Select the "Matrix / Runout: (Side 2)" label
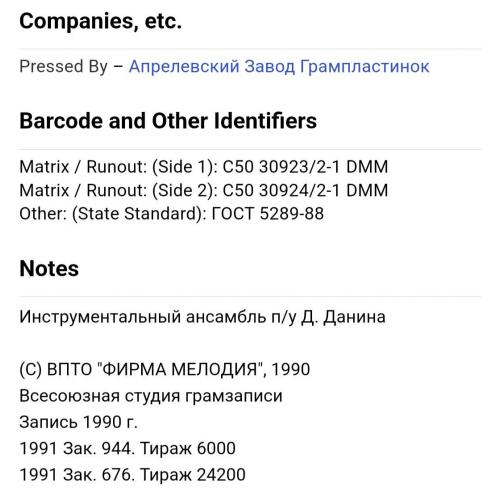 pos(118,190)
